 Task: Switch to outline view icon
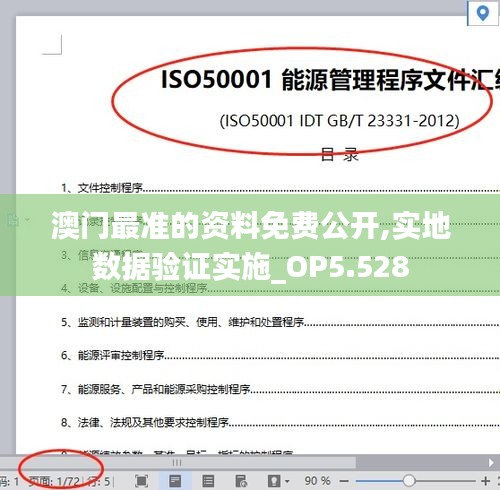(208, 481)
